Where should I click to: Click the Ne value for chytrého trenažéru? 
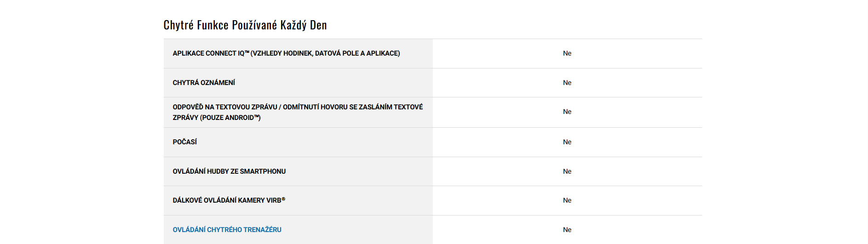tap(567, 230)
